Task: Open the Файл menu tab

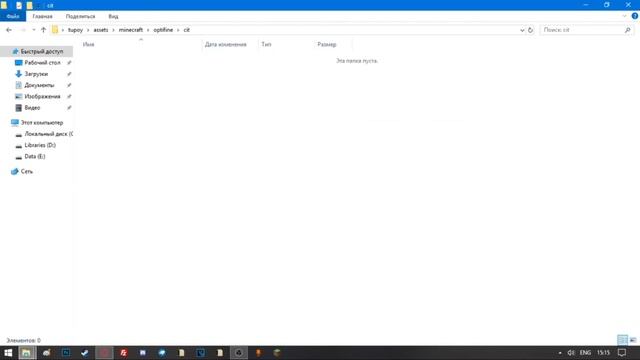Action: [13, 16]
